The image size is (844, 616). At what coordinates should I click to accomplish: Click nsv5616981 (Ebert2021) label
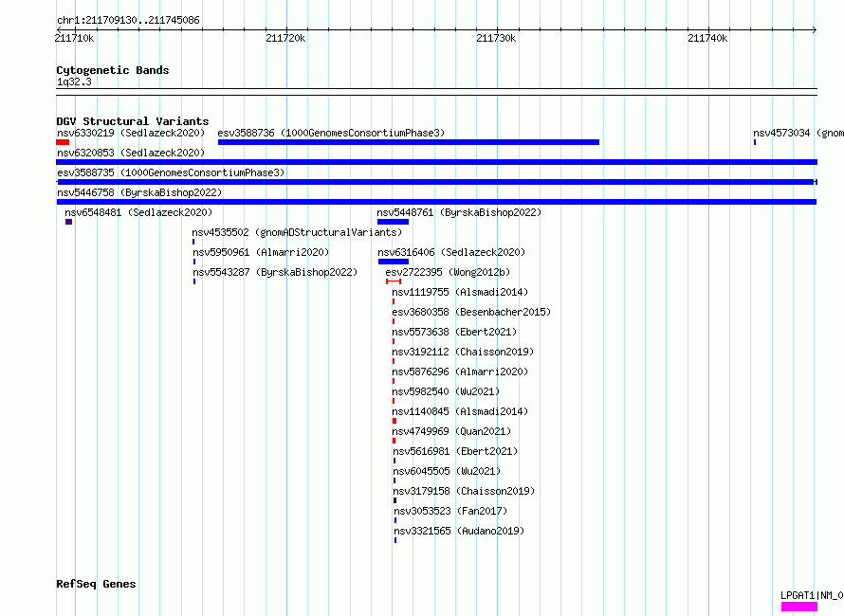(455, 451)
